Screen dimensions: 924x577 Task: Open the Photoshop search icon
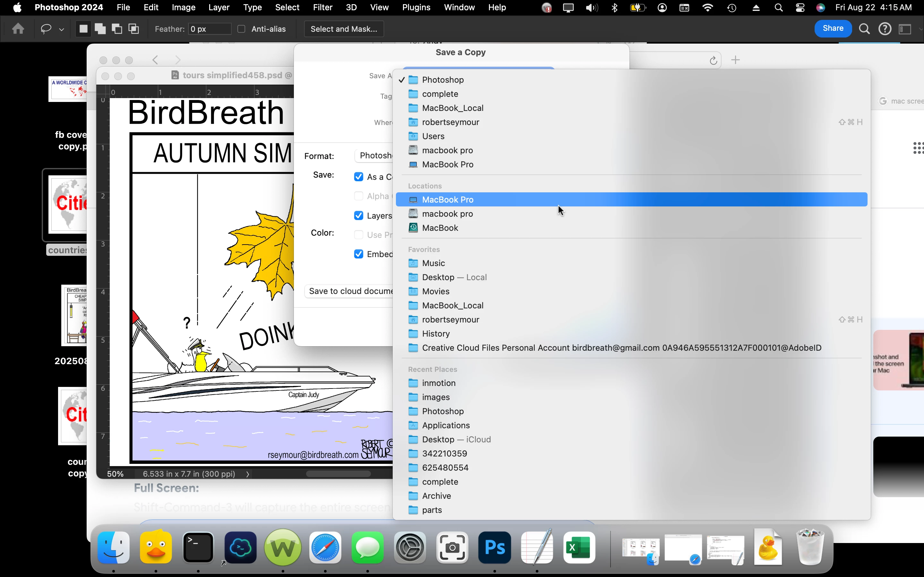[x=864, y=29]
